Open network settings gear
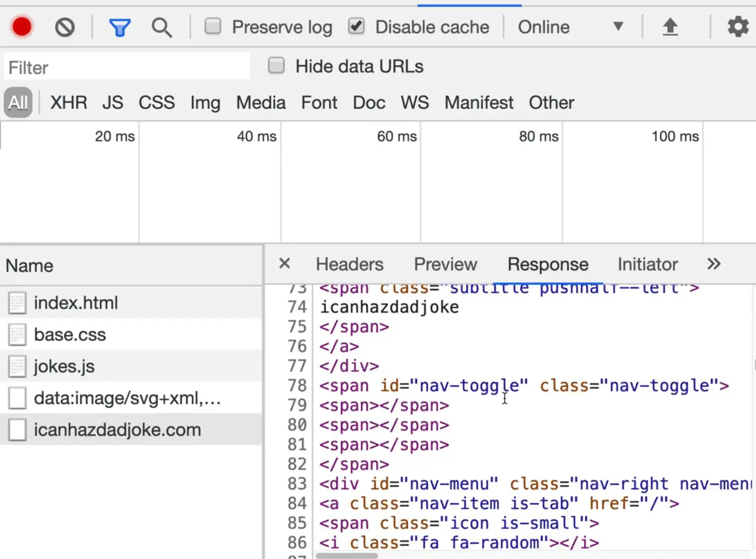This screenshot has width=756, height=559. click(738, 27)
